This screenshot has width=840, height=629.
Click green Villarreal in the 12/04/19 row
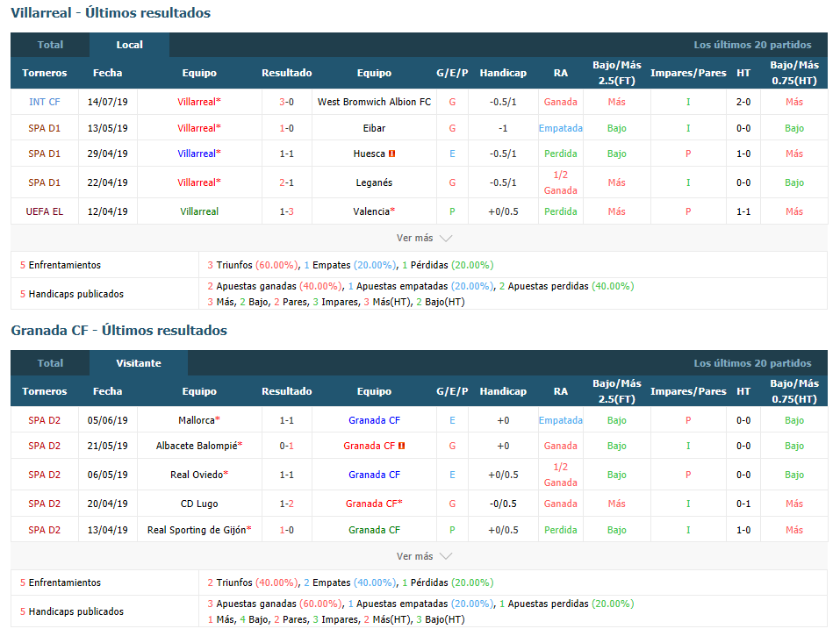199,211
